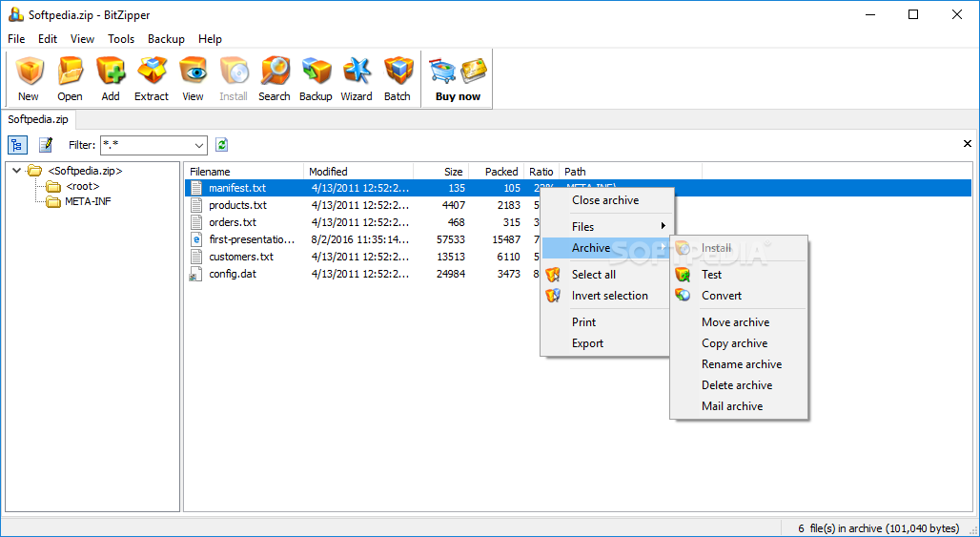The width and height of the screenshot is (980, 537).
Task: Click the Convert icon in submenu
Action: (683, 296)
